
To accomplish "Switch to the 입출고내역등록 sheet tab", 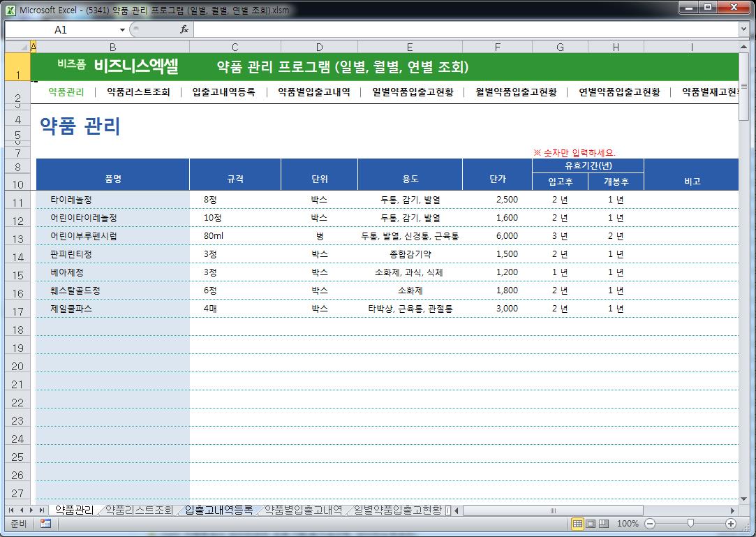I will 218,510.
